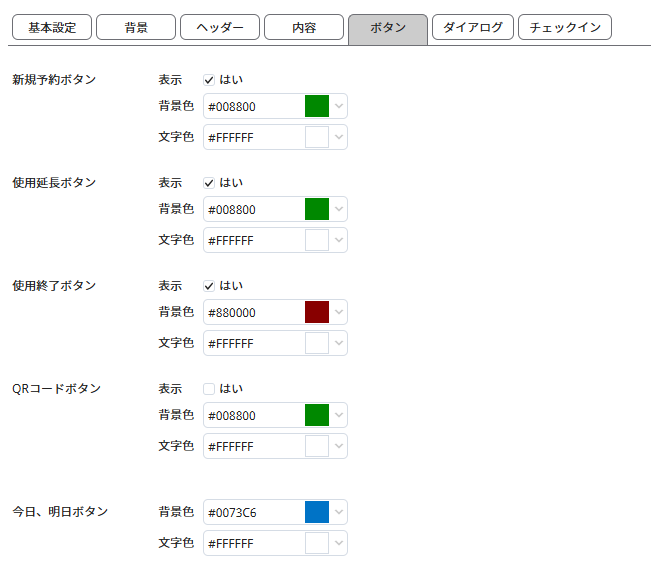651x564 pixels.
Task: Open 使用延長ボタン 文字色 dropdown arrow
Action: click(x=339, y=240)
